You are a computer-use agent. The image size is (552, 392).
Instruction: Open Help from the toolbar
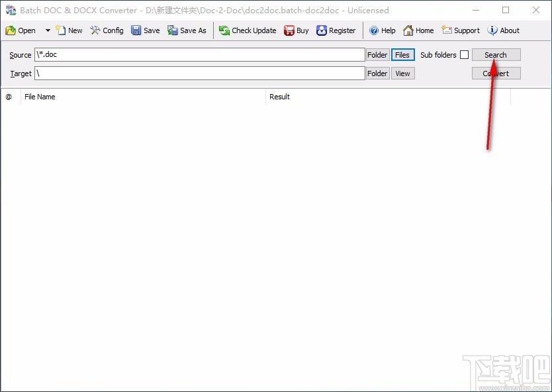coord(383,30)
